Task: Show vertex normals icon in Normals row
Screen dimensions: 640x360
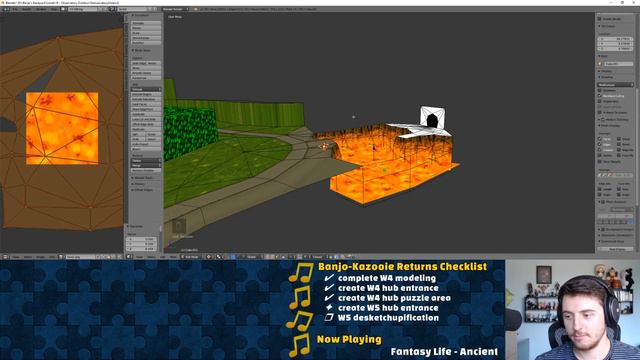Action: point(600,175)
